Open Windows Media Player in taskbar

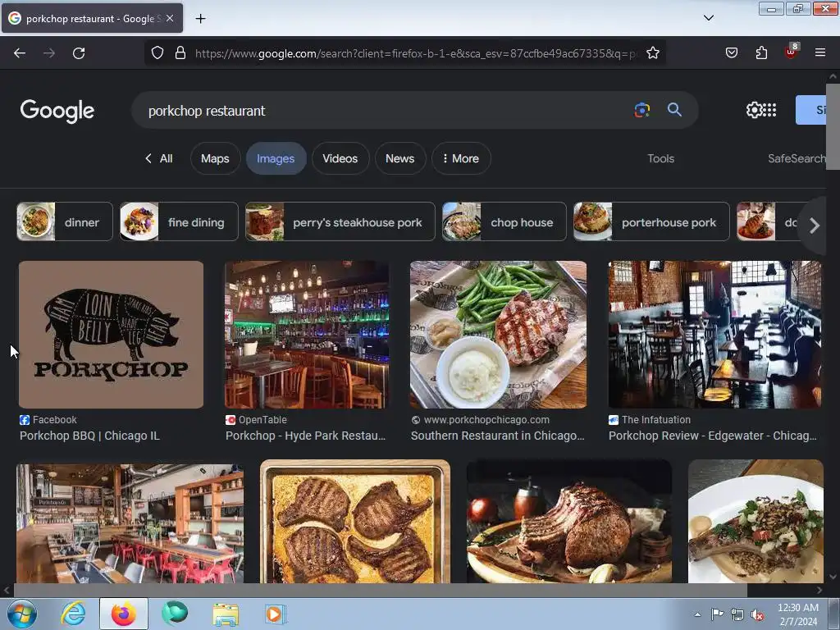pos(276,614)
